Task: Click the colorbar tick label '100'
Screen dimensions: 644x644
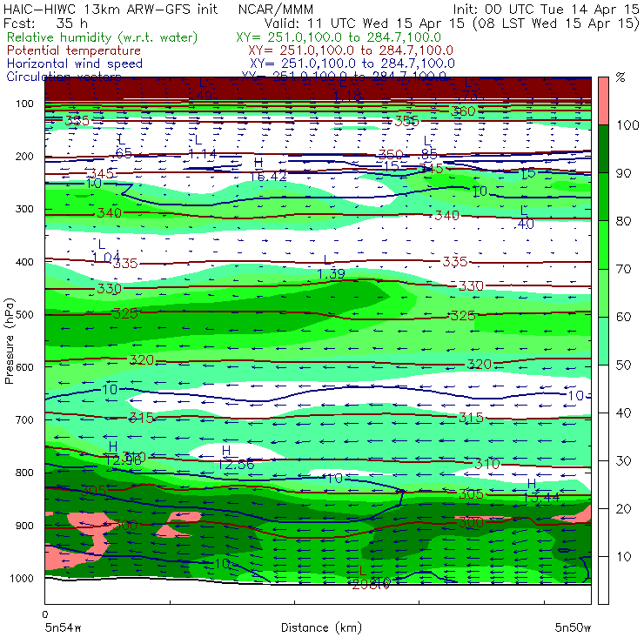Action: (x=627, y=125)
